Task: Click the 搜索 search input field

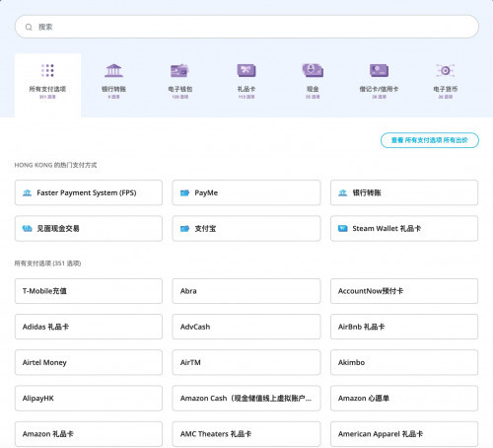Action: 246,27
